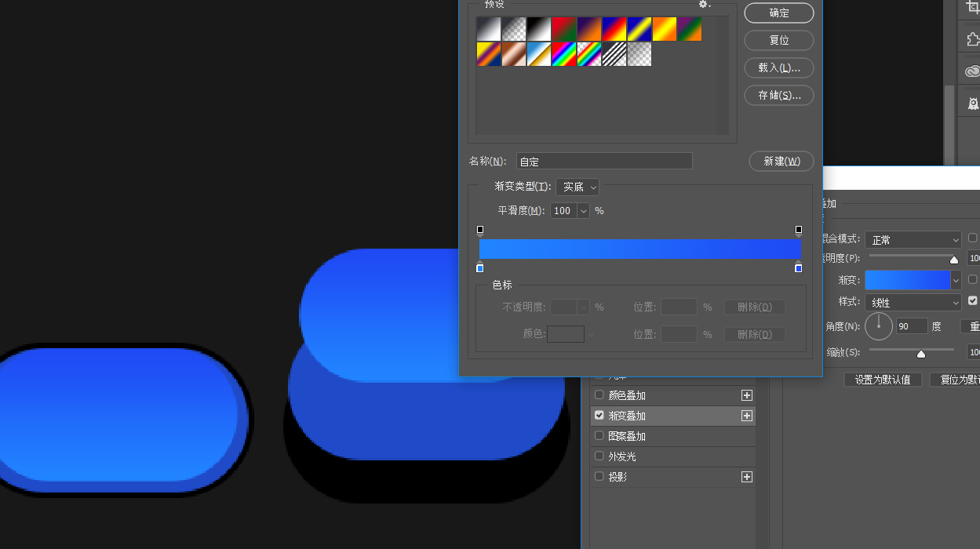980x549 pixels.
Task: Enable the 图案叠加 checkbox
Action: 599,435
